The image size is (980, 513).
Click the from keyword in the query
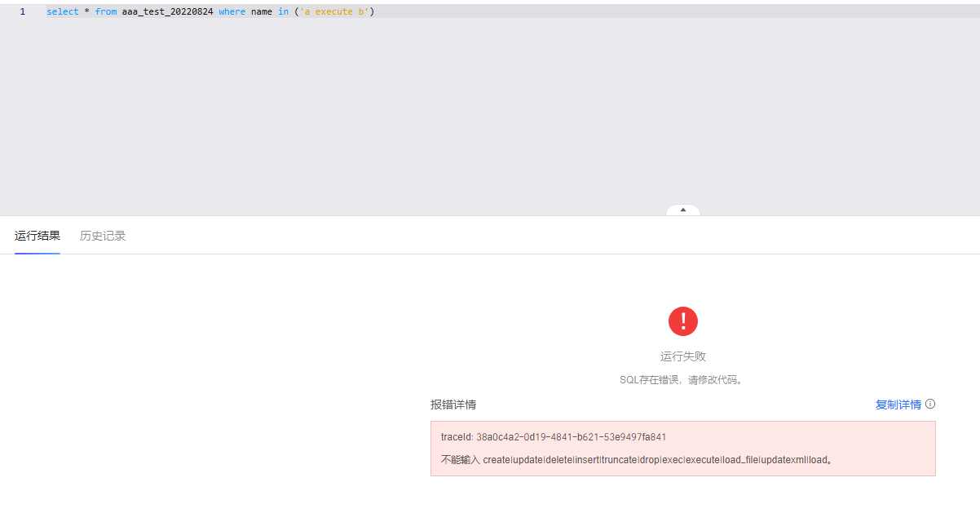pos(106,12)
